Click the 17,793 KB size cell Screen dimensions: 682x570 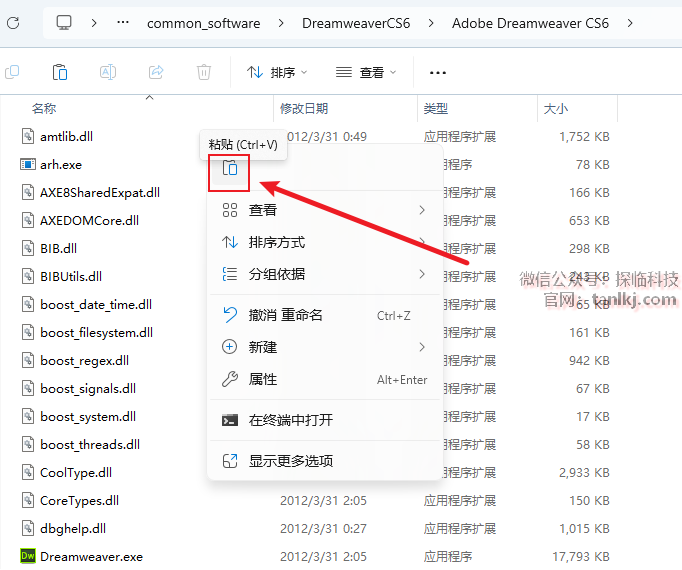tap(581, 557)
